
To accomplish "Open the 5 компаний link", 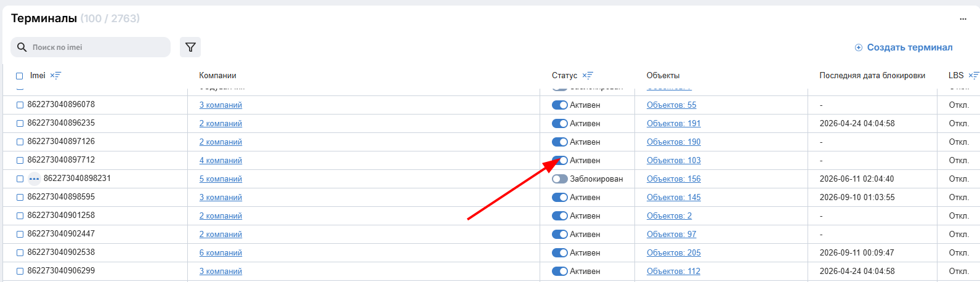I will tap(221, 179).
